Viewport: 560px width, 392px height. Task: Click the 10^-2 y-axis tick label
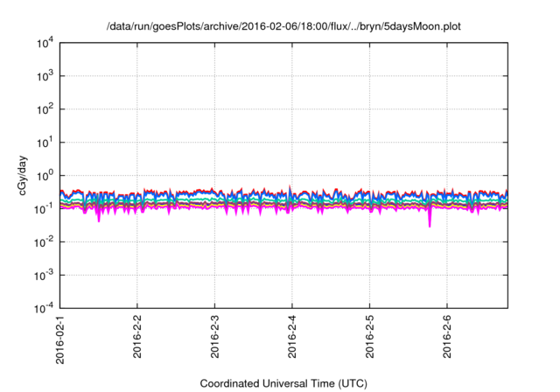pos(44,242)
